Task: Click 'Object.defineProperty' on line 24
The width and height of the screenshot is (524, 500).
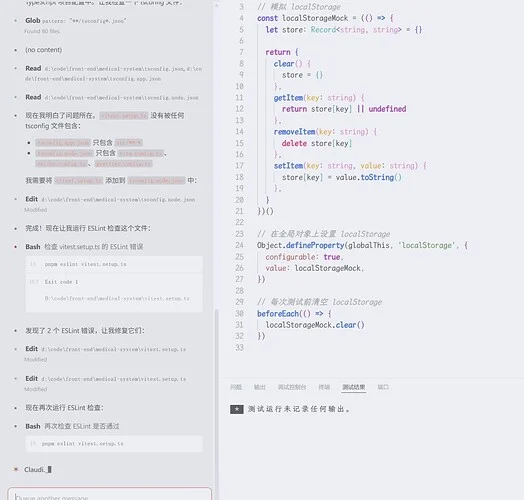Action: (x=300, y=245)
